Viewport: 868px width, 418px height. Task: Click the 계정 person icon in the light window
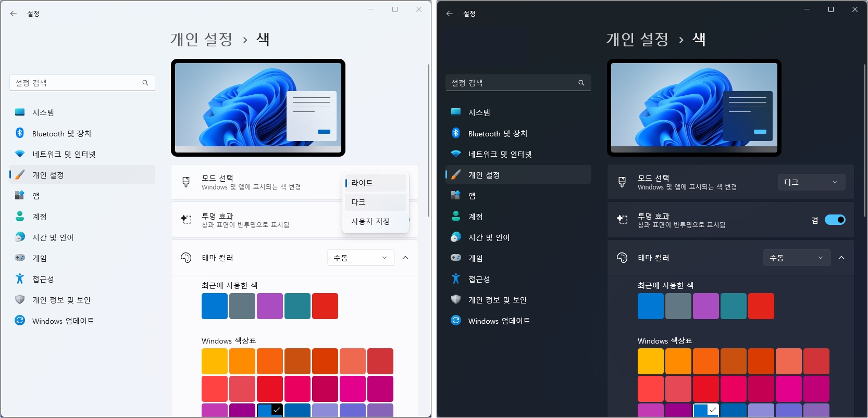pos(20,216)
